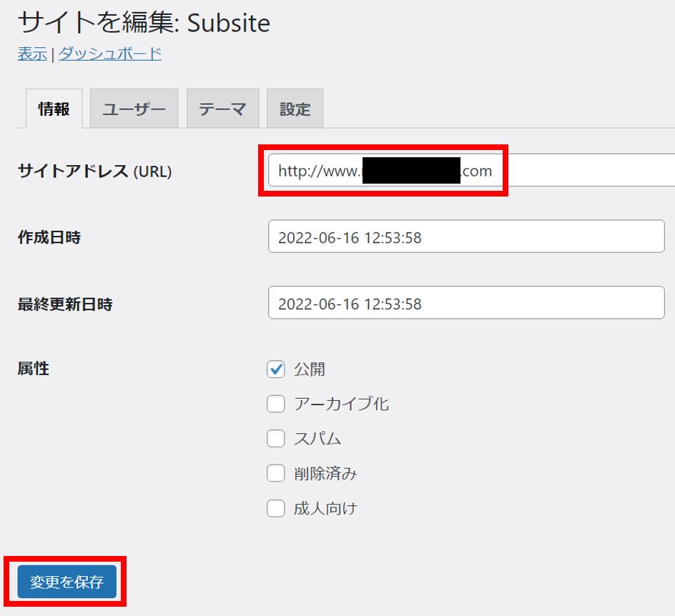Screen dimensions: 675x616
Task: Click the 最終更新日時 field label
Action: click(65, 304)
